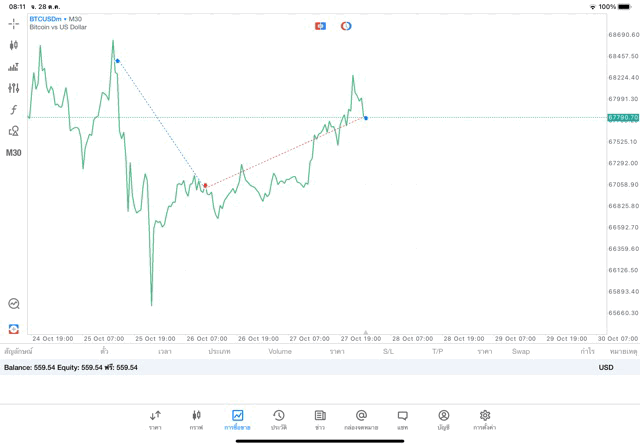
Task: Click the circular red-blue icon above chart
Action: [346, 26]
